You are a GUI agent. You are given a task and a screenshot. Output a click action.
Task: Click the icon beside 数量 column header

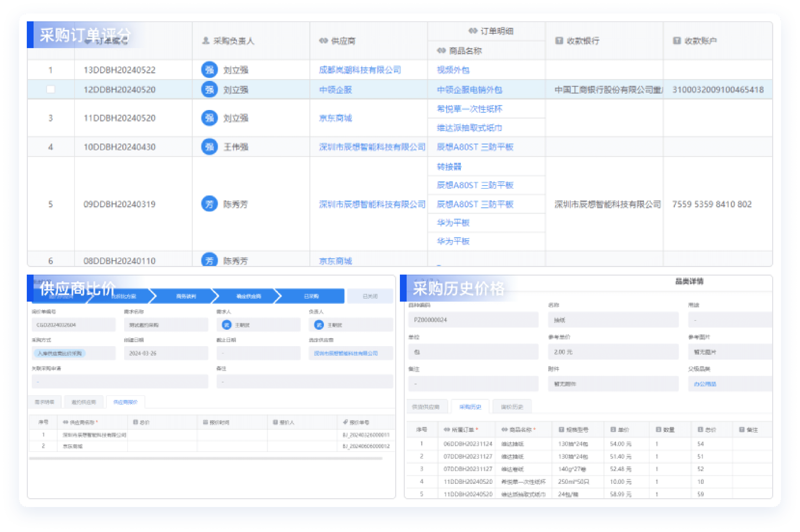[x=658, y=430]
